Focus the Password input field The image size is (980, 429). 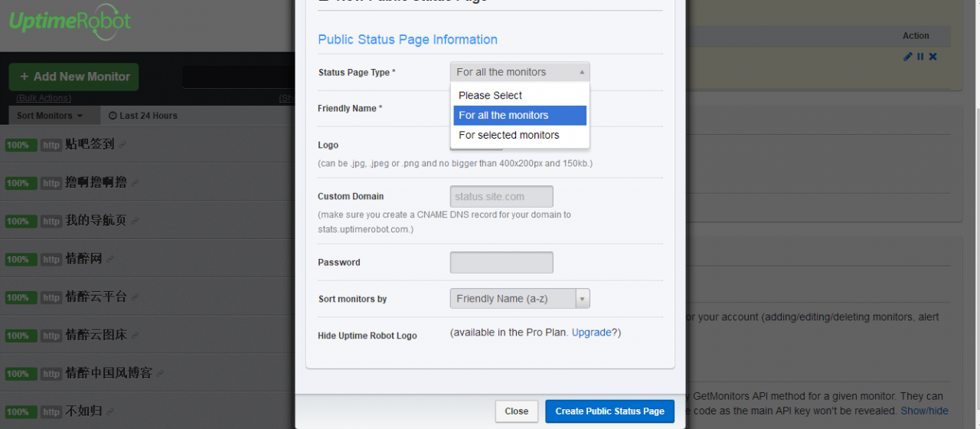pos(501,262)
